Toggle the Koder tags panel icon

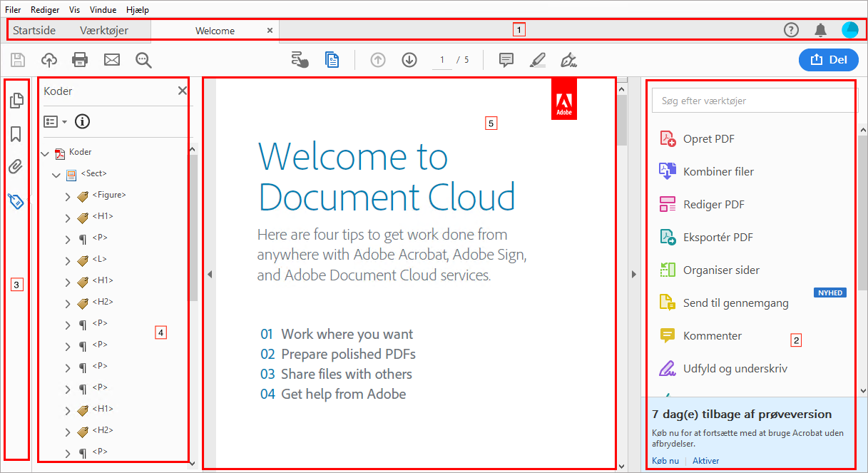pos(16,200)
